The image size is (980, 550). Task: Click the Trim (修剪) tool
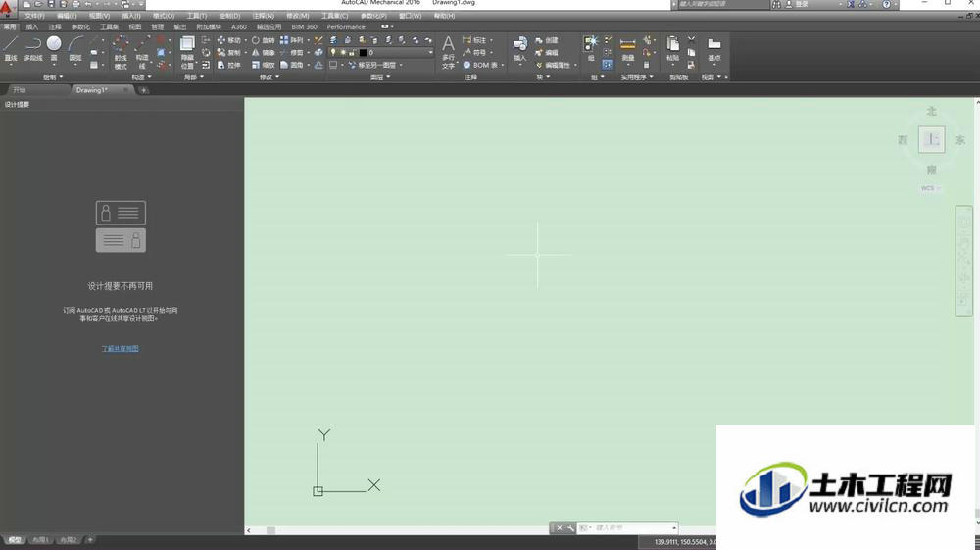[x=292, y=53]
